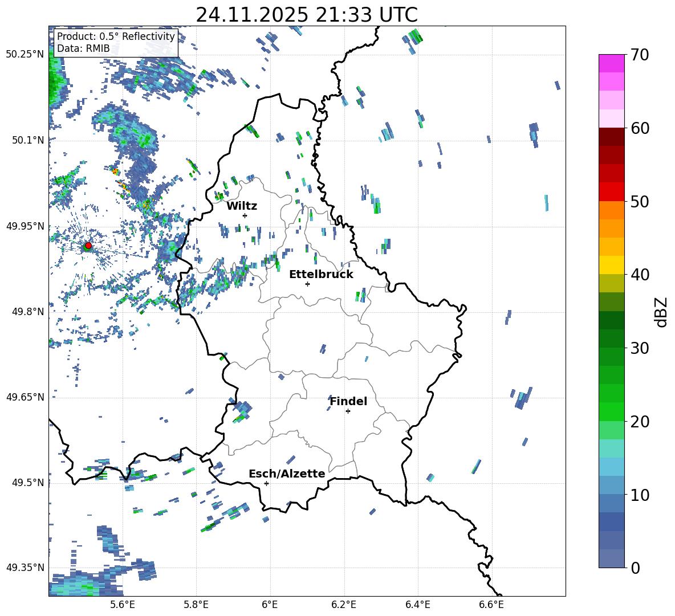Click the dBZ colorbar axis label
This screenshot has width=675, height=616.
tap(661, 312)
